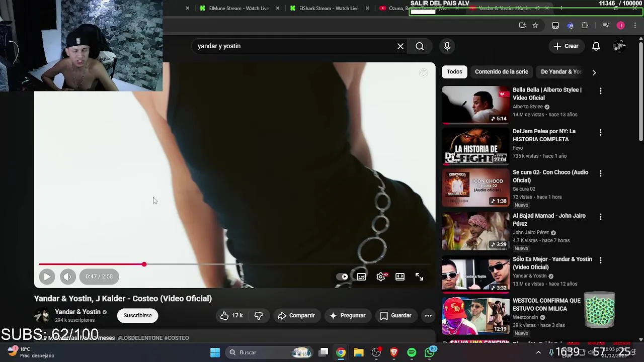
Task: Open Spotify from the taskbar
Action: click(x=412, y=352)
